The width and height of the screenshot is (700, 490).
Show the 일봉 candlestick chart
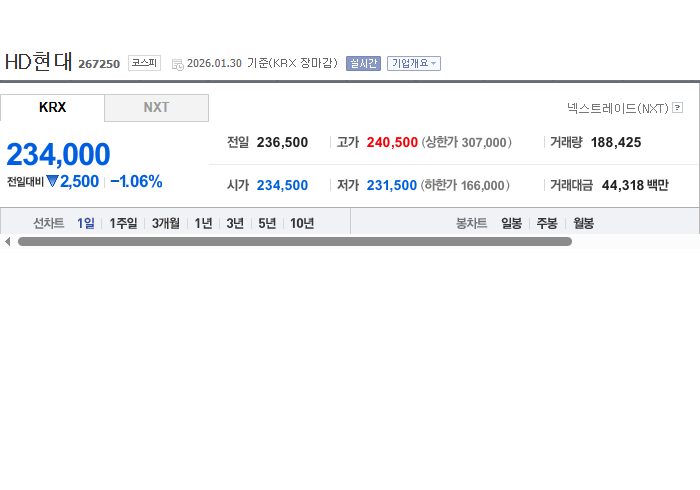click(x=511, y=223)
